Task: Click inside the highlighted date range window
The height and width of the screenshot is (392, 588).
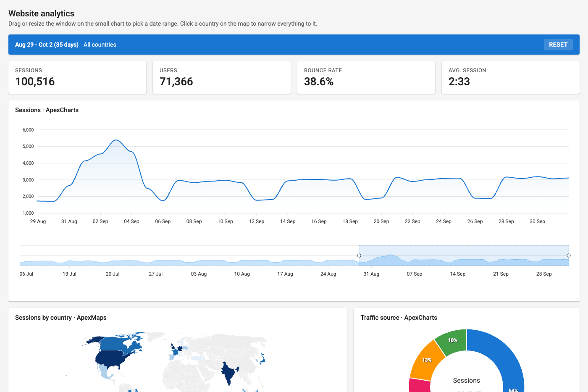Action: tap(464, 255)
